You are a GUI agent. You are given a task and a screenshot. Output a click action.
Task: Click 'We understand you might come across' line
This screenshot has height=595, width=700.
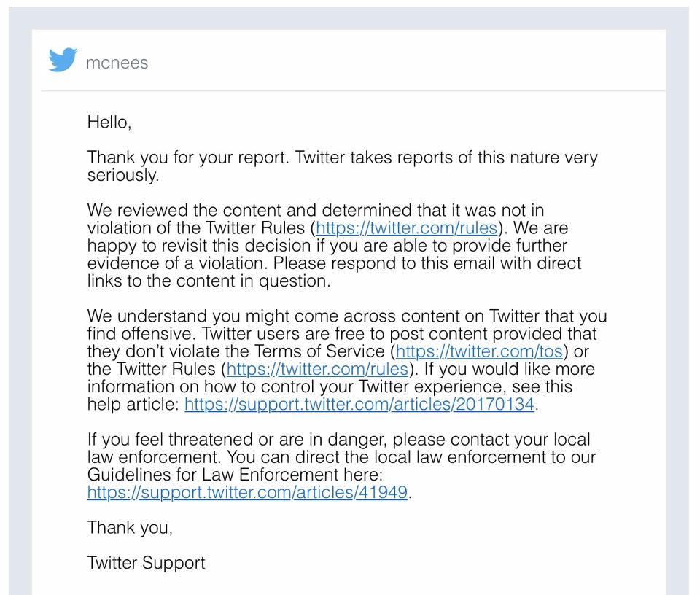pyautogui.click(x=347, y=316)
